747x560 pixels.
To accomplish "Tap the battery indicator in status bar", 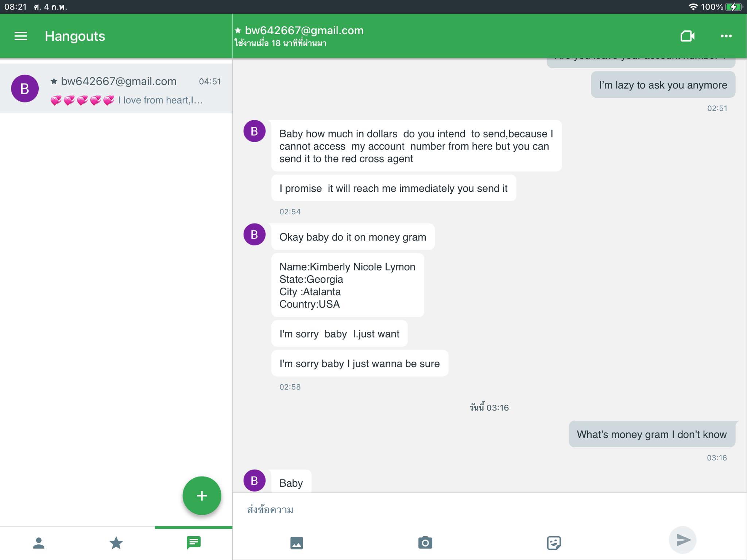I will coord(734,7).
